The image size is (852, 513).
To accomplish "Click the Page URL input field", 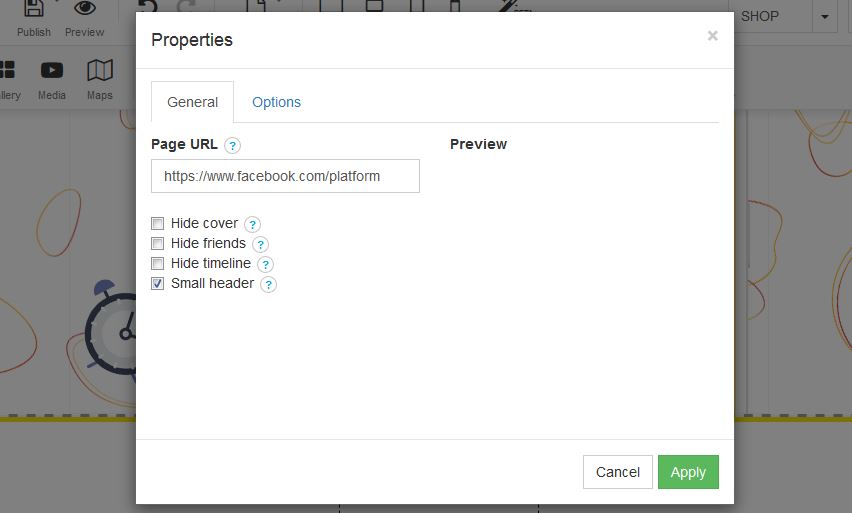I will (x=285, y=176).
